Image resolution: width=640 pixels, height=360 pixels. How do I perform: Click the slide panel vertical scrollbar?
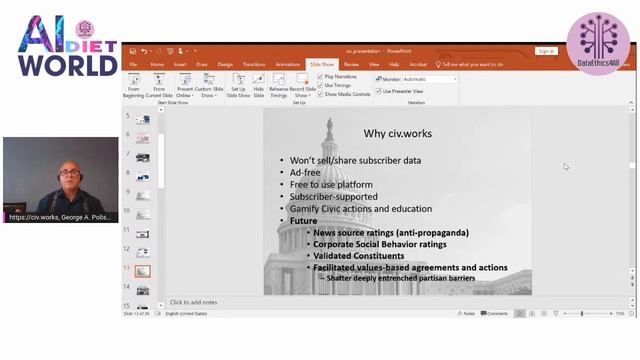pyautogui.click(x=161, y=161)
